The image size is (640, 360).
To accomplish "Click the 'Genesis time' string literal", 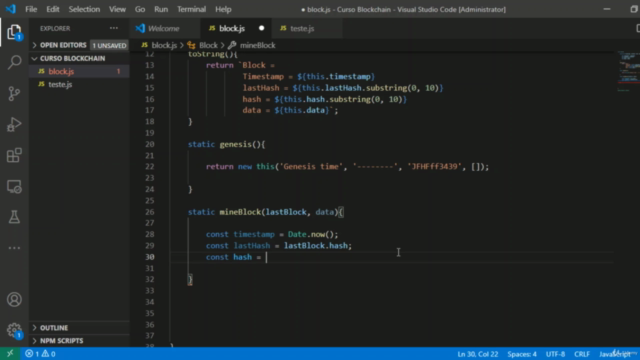I will click(311, 167).
